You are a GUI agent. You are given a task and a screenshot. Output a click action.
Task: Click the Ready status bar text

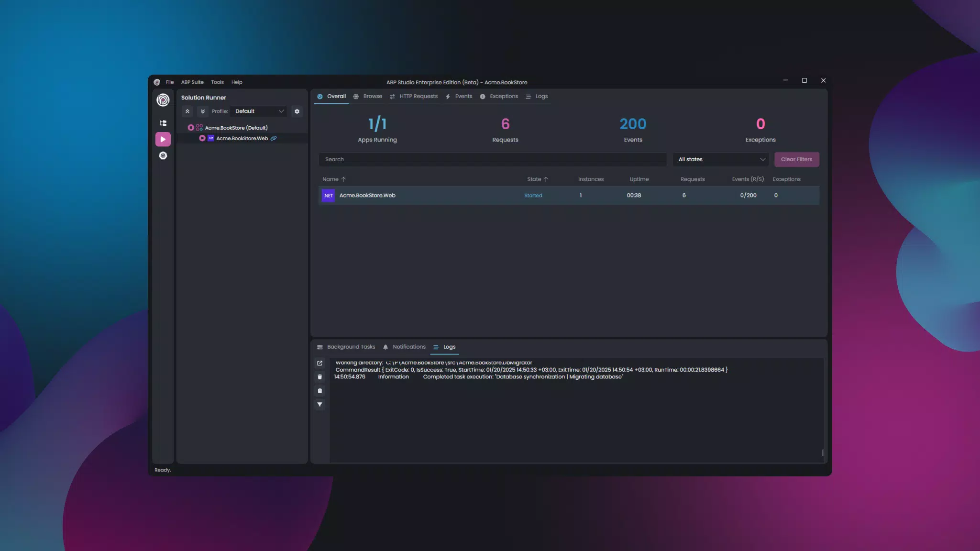coord(163,470)
